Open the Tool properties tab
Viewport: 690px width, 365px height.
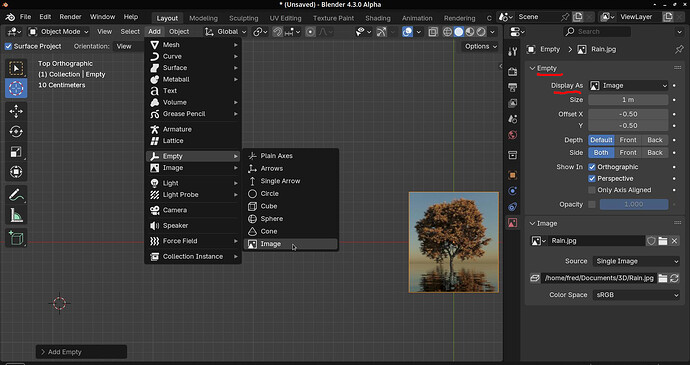tap(512, 52)
